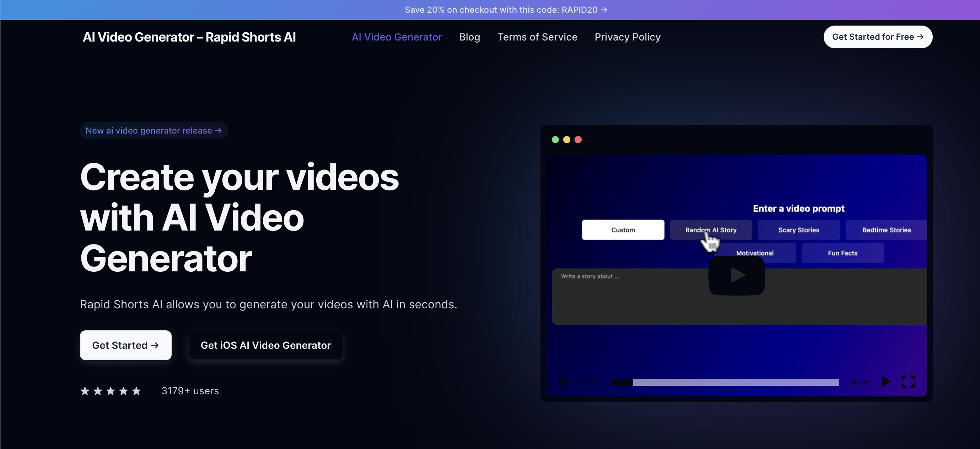Select Scary Stories prompt option
Image resolution: width=980 pixels, height=449 pixels.
pyautogui.click(x=798, y=229)
